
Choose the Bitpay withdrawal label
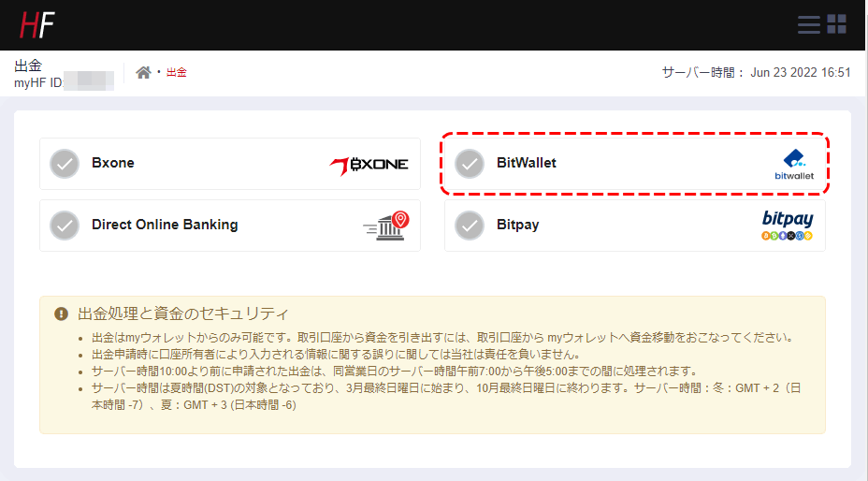[517, 225]
